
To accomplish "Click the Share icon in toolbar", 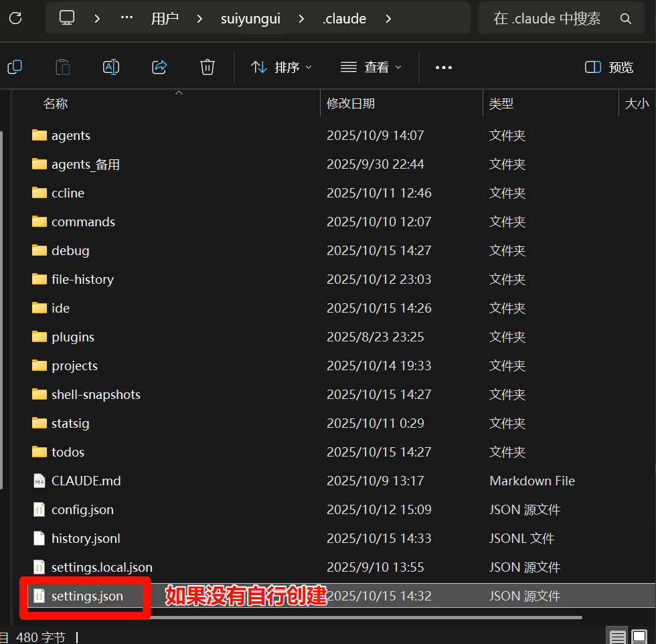I will tap(159, 67).
